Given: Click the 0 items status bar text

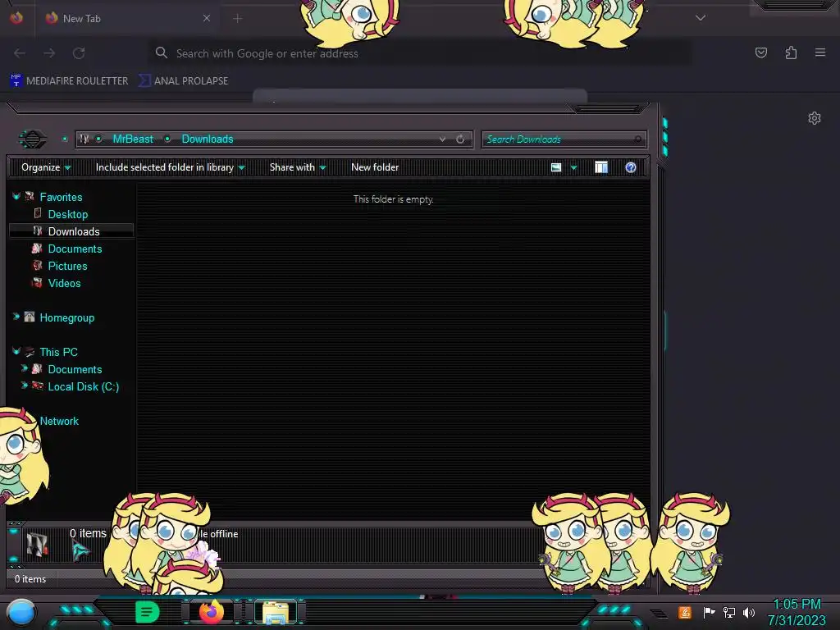Looking at the screenshot, I should tap(30, 579).
